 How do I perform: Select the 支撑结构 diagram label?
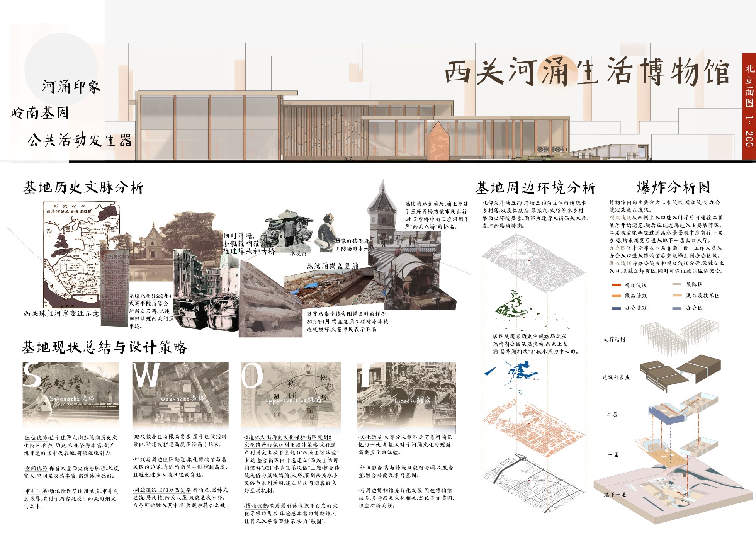tap(614, 339)
